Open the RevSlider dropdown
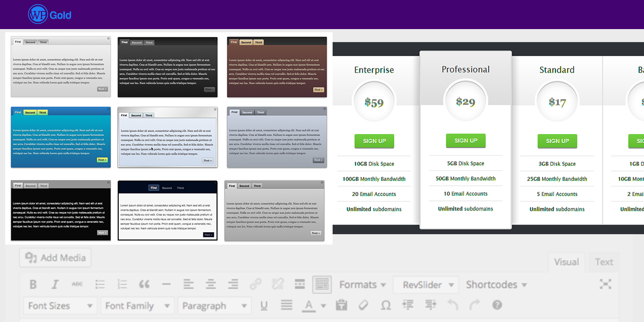Viewport: 644px width, 322px height. click(426, 285)
